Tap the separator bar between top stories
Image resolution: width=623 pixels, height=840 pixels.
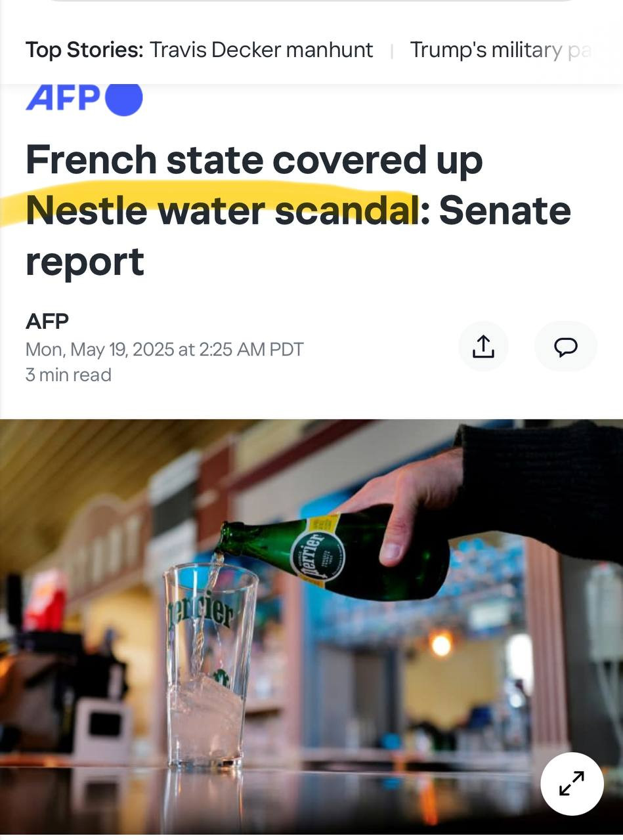392,51
